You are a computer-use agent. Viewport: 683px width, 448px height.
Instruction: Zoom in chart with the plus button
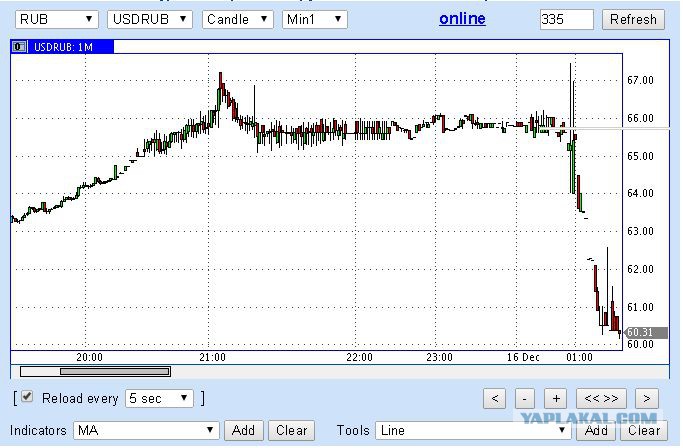pos(558,398)
